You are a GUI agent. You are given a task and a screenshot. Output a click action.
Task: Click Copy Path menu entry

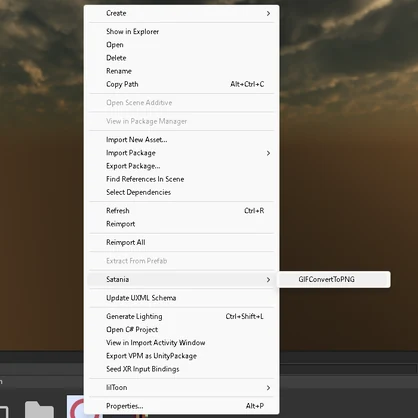[181, 84]
